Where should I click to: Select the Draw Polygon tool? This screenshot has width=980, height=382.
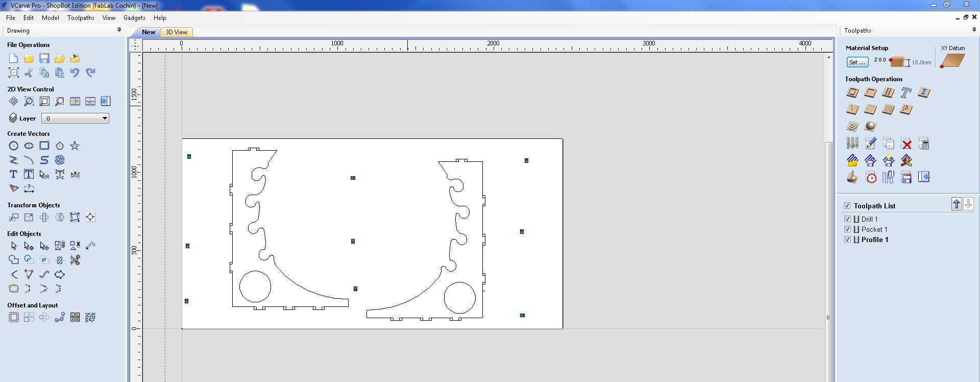tap(60, 146)
